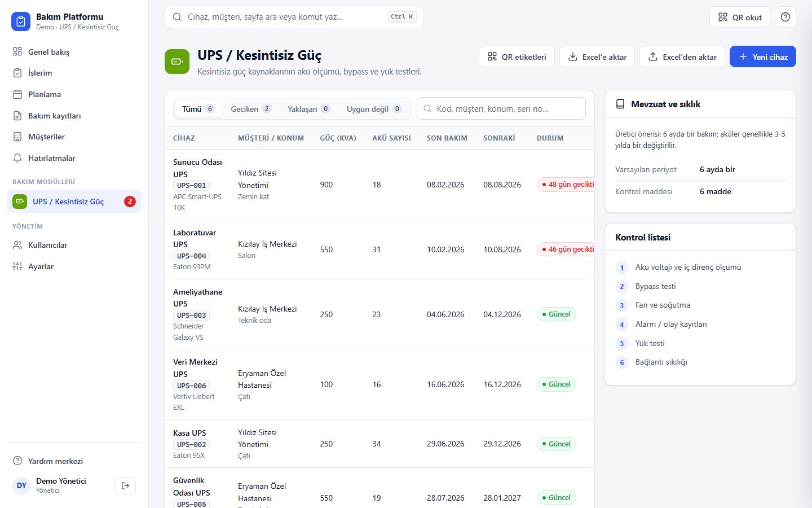Open Bakım kayıtları page
The height and width of the screenshot is (508, 812).
[x=74, y=116]
